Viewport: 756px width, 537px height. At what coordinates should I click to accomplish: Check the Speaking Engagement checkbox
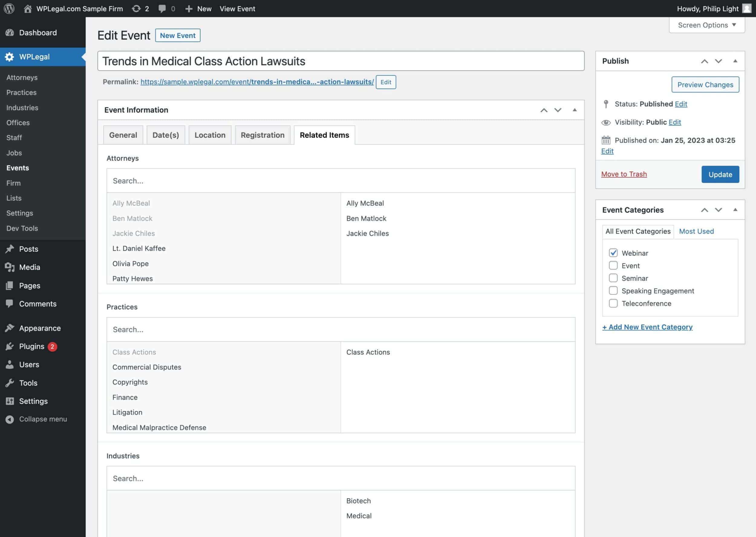coord(613,291)
